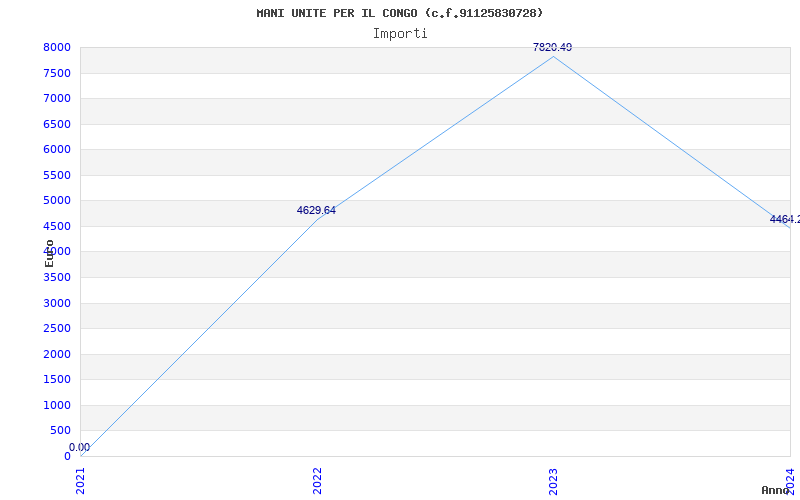The width and height of the screenshot is (800, 500).
Task: Click the 500 y-axis tick label
Action: click(x=61, y=430)
